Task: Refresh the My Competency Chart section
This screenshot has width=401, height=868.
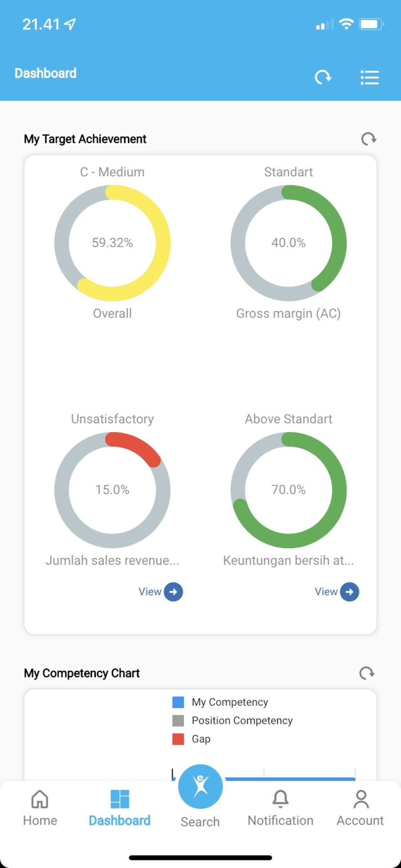Action: coord(367,673)
